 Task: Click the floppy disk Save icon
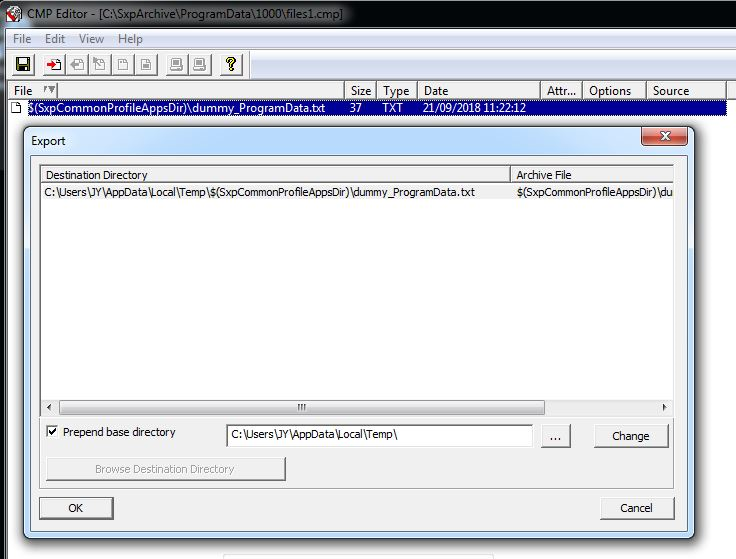click(23, 64)
